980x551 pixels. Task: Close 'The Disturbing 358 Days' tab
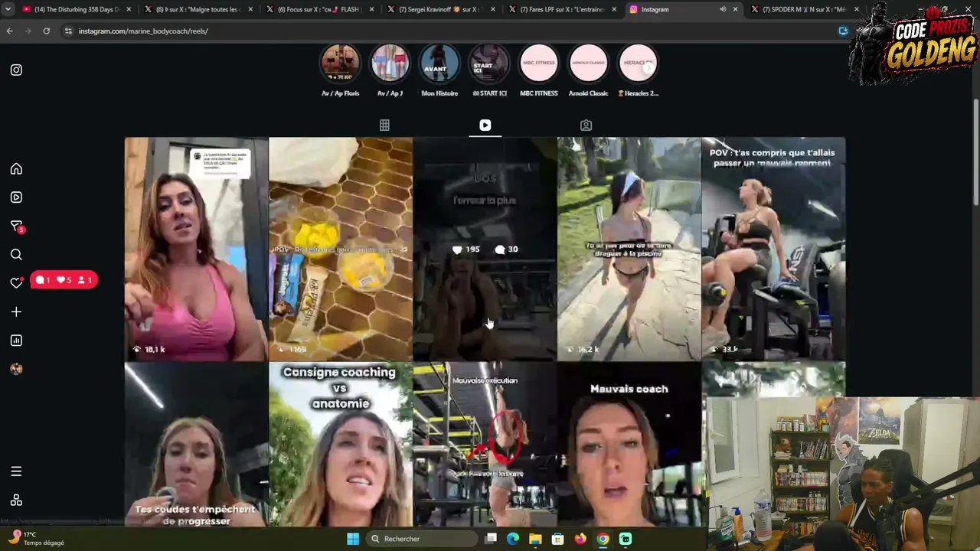click(129, 9)
